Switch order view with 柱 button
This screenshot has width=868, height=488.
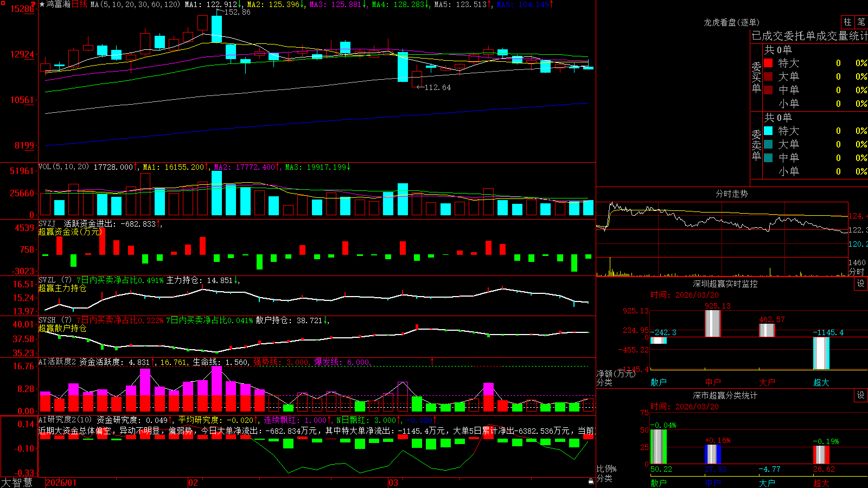[x=847, y=22]
